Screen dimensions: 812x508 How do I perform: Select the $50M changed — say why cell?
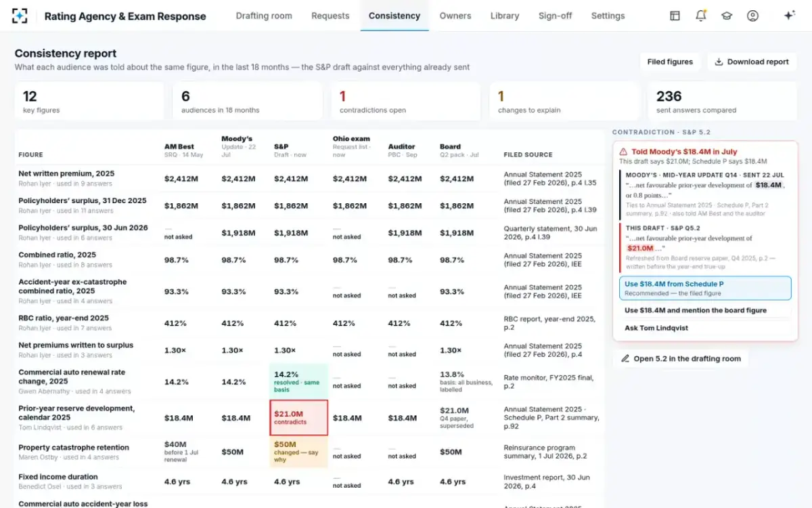[x=298, y=452]
